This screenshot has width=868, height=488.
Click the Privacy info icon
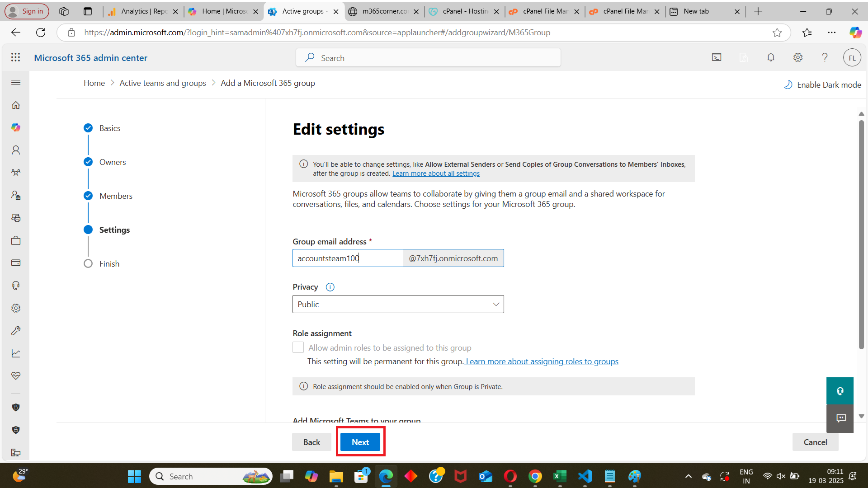click(330, 287)
